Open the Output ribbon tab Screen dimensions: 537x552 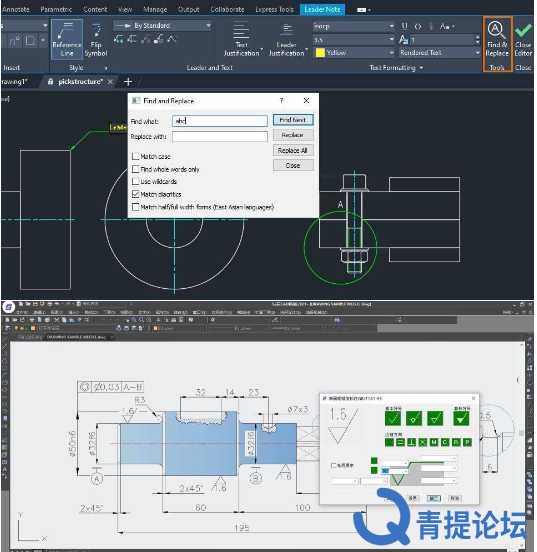188,10
